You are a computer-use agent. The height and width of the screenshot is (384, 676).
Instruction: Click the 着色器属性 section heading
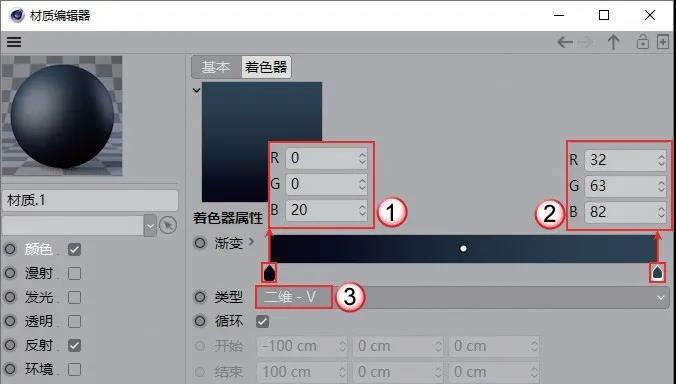[228, 218]
